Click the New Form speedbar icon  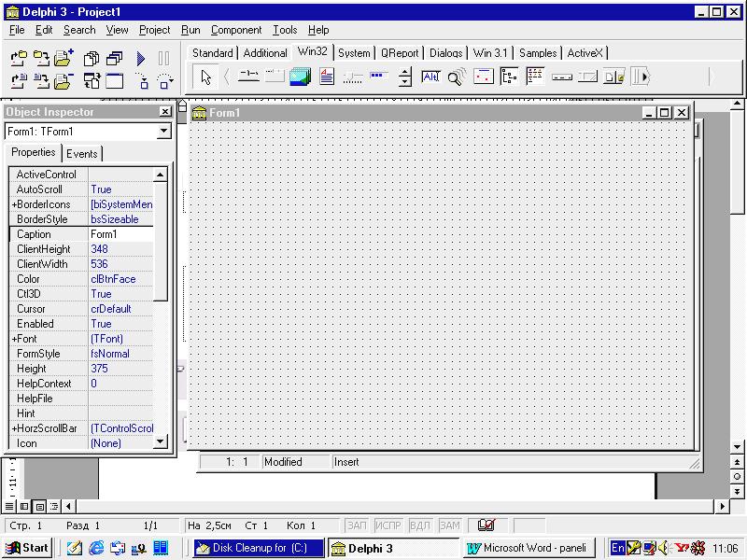coord(114,81)
